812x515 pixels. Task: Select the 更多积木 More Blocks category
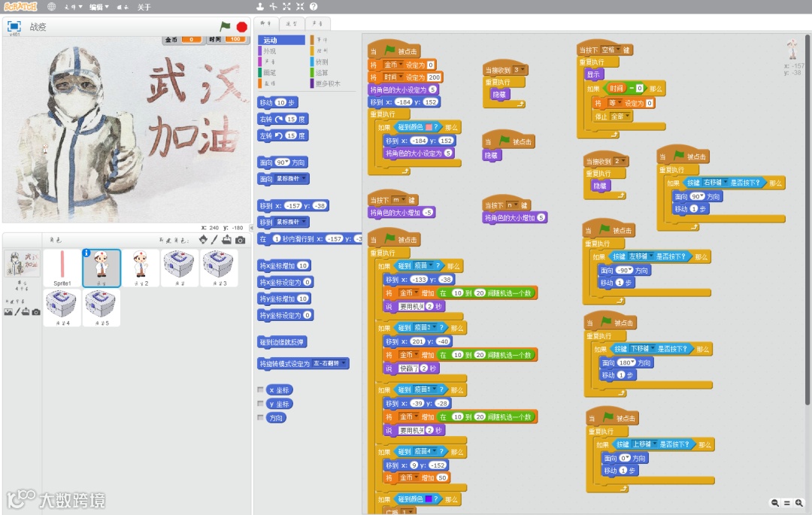pyautogui.click(x=334, y=84)
